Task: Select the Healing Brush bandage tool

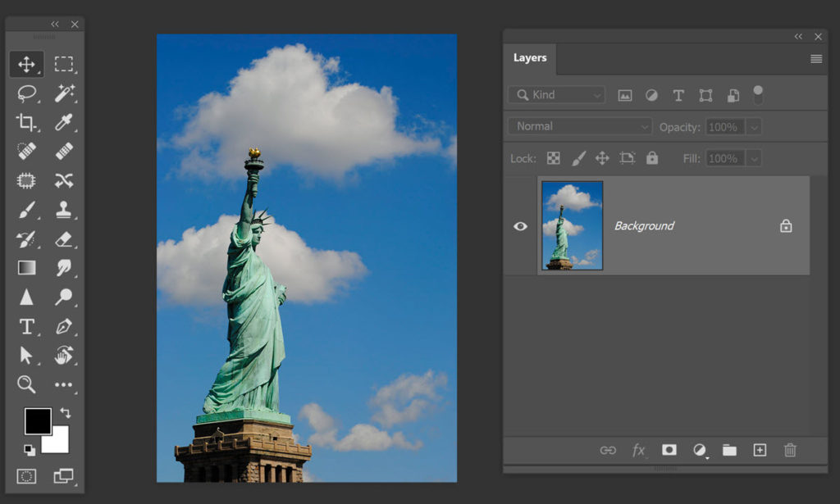Action: click(64, 152)
